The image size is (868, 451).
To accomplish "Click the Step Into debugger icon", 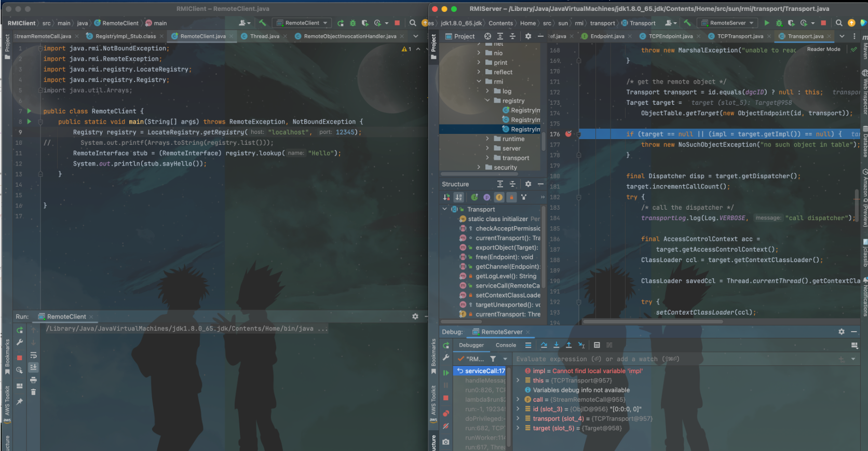I will 556,345.
